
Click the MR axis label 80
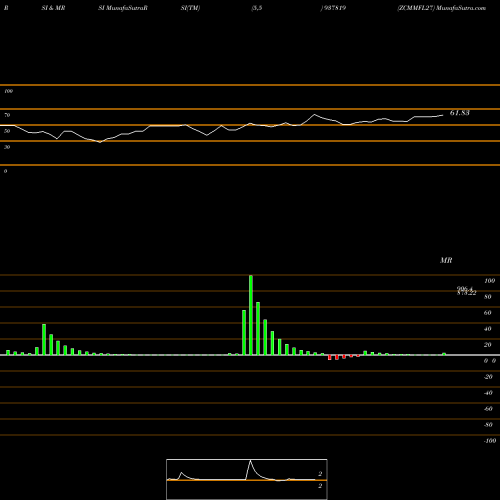click(x=488, y=297)
